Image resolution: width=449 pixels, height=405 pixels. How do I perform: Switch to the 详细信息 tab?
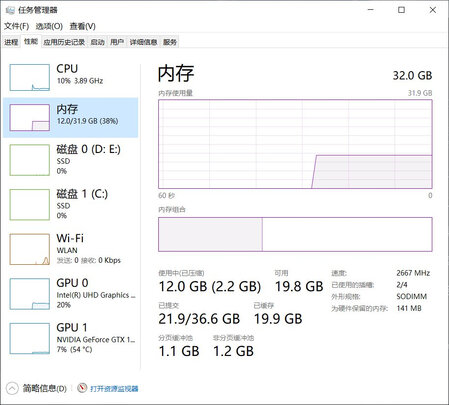coord(143,42)
